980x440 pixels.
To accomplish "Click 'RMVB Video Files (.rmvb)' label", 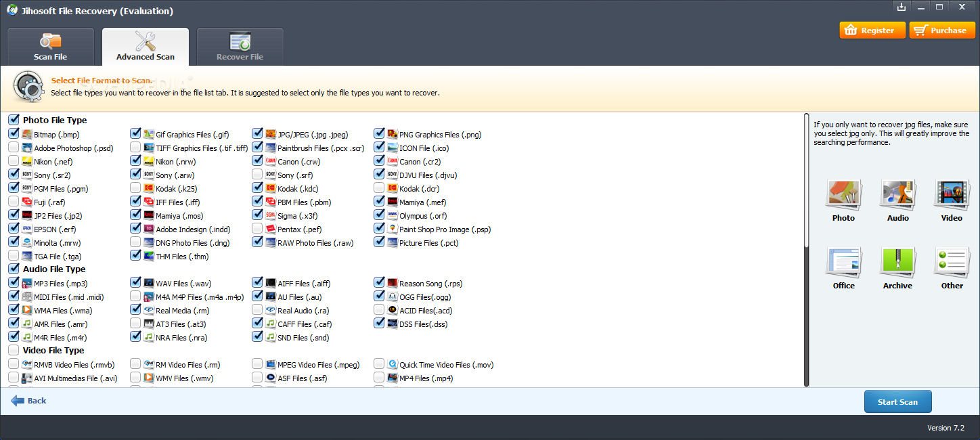I will [x=74, y=365].
